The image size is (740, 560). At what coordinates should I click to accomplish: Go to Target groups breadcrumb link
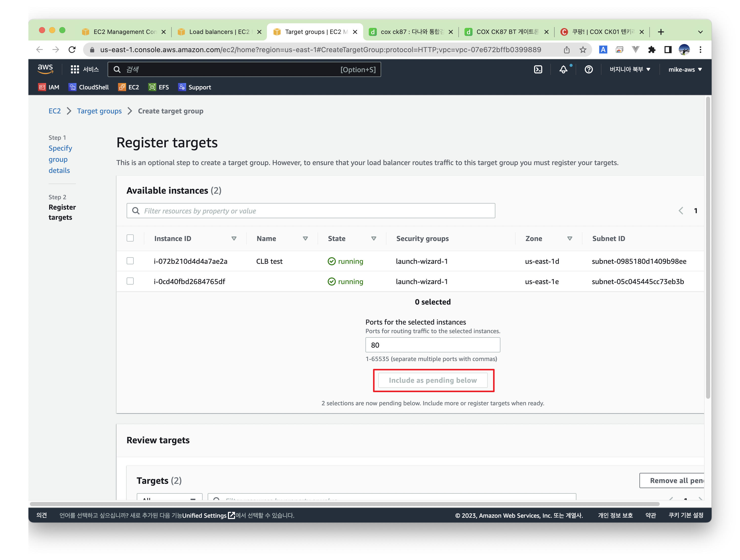click(99, 111)
